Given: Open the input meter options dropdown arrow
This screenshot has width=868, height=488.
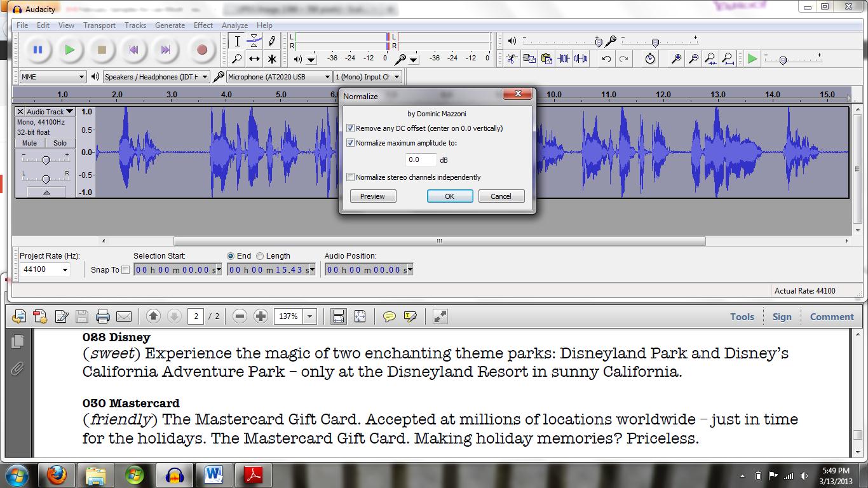Looking at the screenshot, I should click(414, 59).
